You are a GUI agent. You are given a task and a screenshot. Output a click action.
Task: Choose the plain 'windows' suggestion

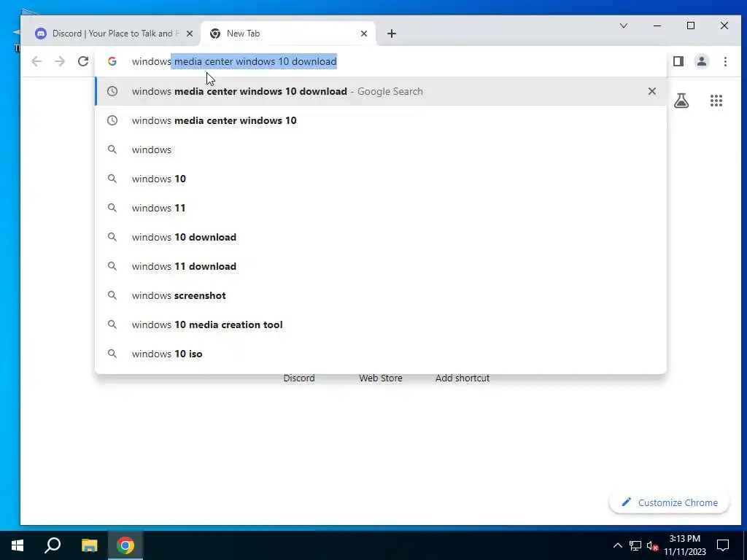tap(381, 149)
